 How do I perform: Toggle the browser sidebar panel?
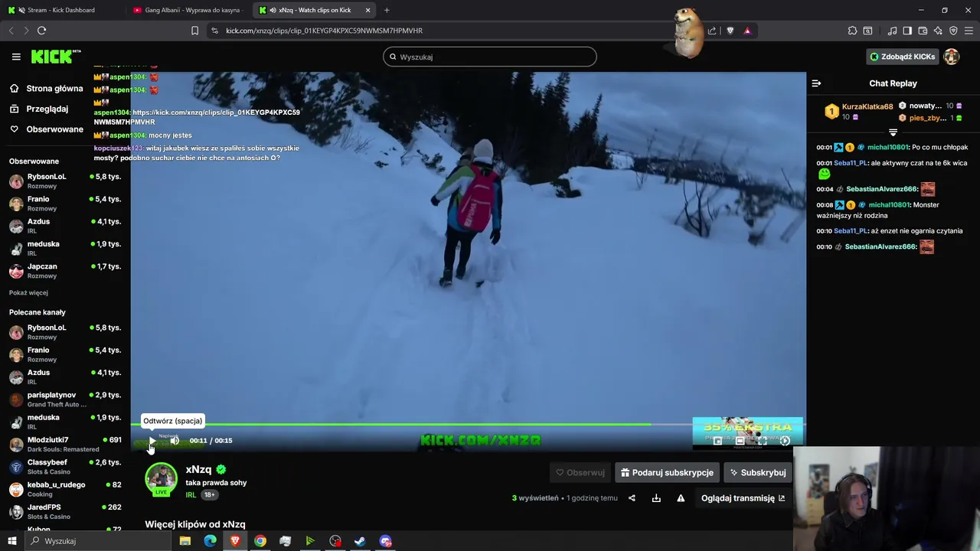[x=907, y=31]
